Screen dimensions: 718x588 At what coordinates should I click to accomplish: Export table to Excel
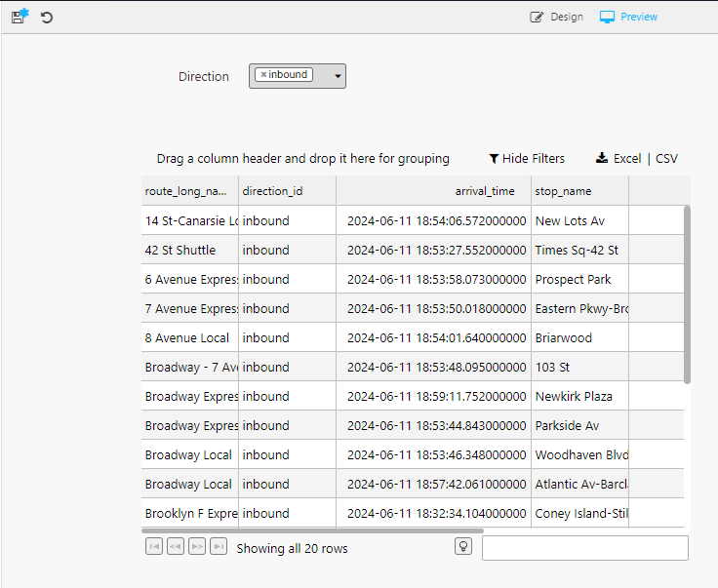(618, 158)
